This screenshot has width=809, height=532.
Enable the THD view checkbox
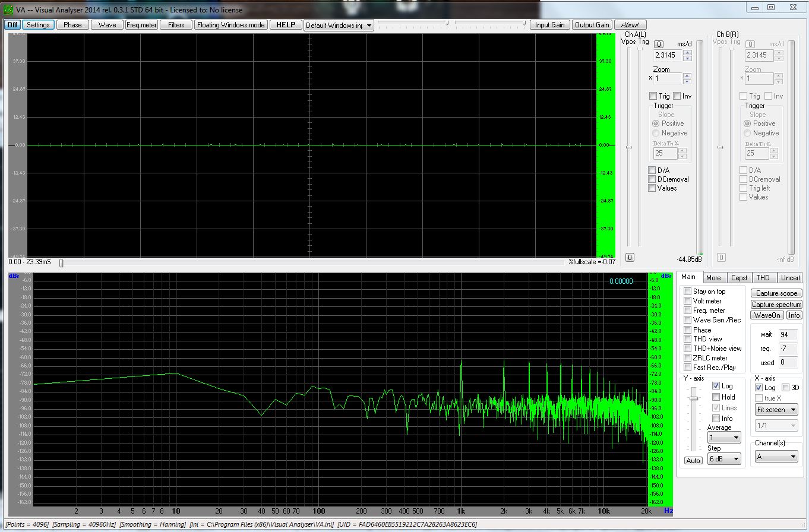687,339
